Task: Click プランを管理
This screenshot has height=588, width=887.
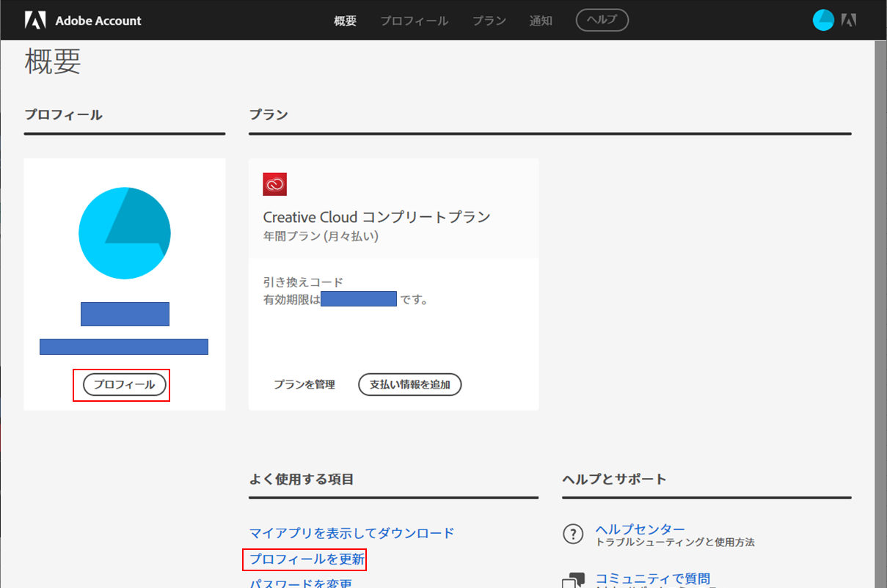Action: [304, 384]
